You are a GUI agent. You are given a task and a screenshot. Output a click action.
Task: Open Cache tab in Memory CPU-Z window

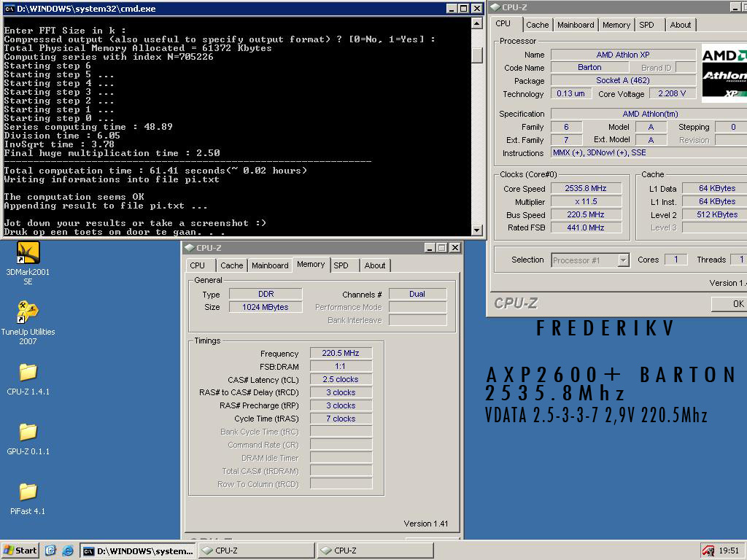(x=231, y=265)
